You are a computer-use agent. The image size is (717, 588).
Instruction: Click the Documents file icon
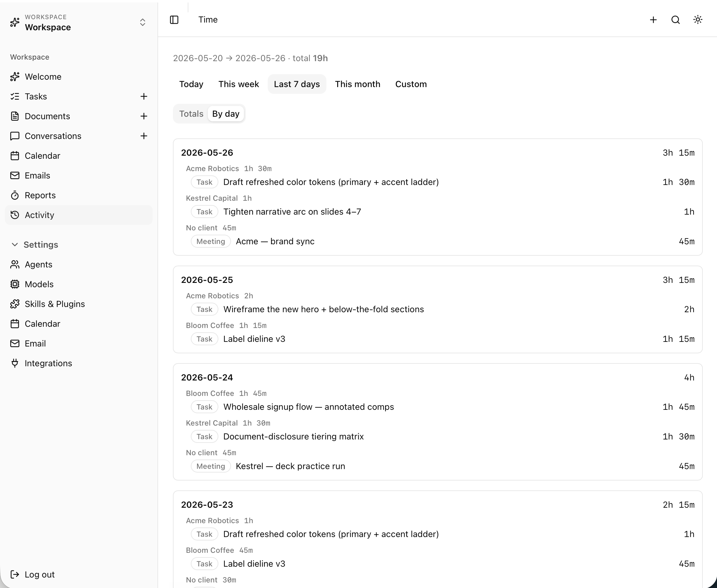point(15,116)
